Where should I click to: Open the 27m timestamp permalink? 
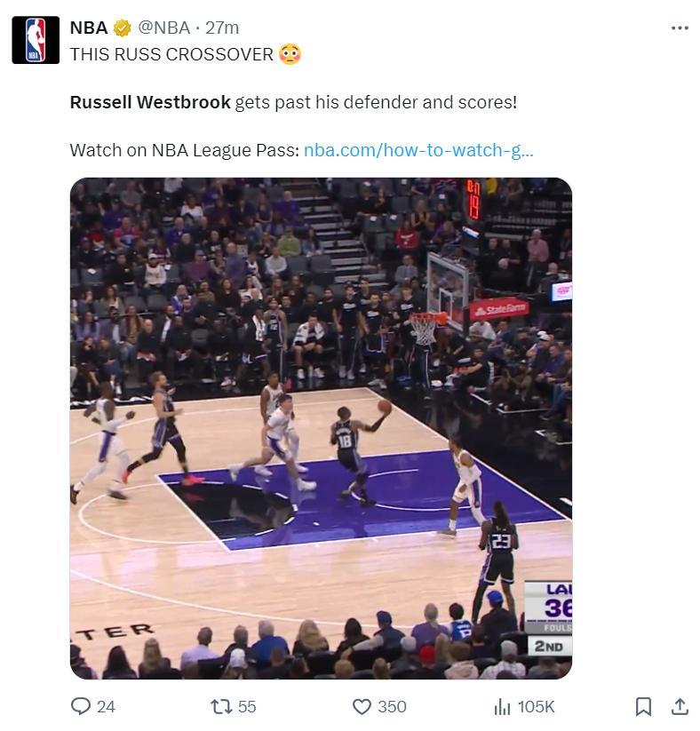point(222,28)
